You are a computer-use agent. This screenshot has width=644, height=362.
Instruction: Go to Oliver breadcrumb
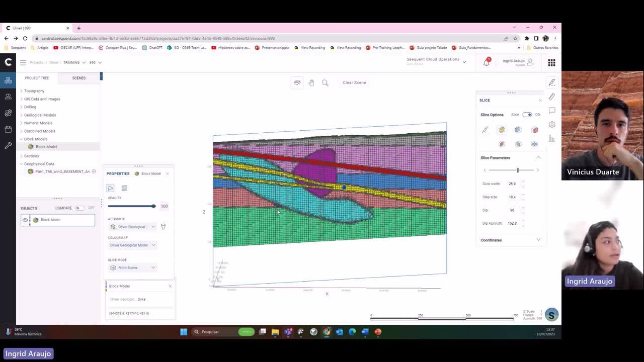click(54, 62)
